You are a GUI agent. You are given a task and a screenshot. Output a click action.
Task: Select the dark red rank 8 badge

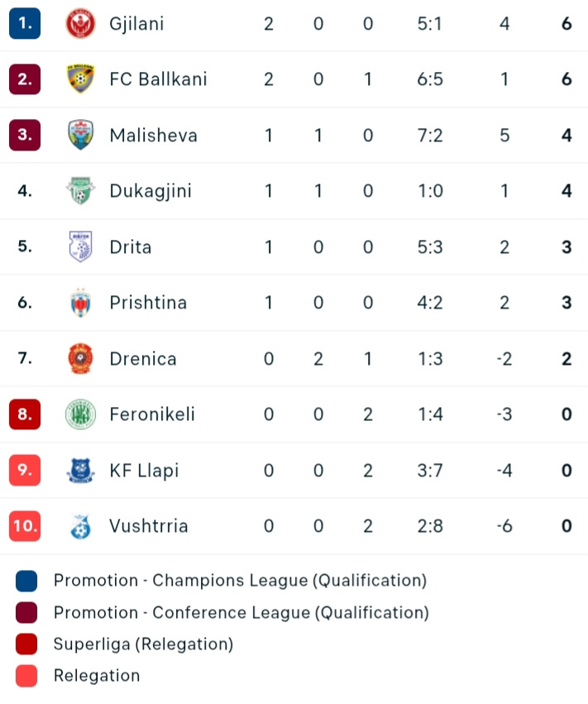click(25, 414)
